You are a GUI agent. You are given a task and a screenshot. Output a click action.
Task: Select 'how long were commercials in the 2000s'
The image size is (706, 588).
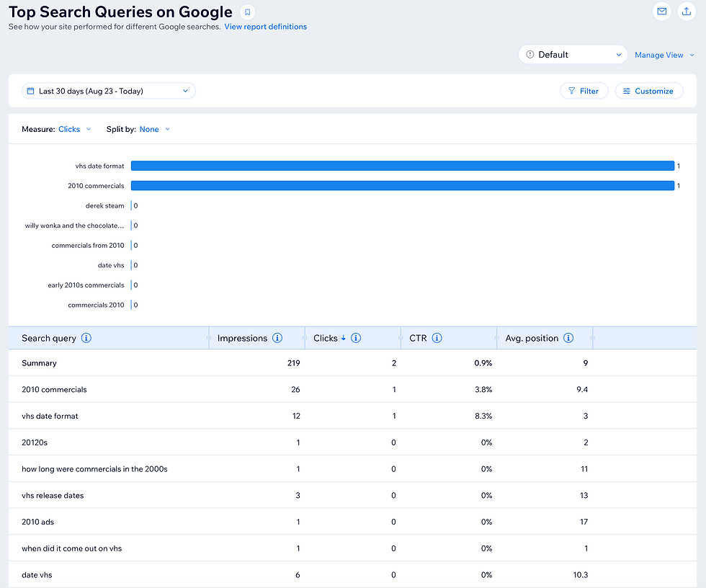click(x=94, y=469)
